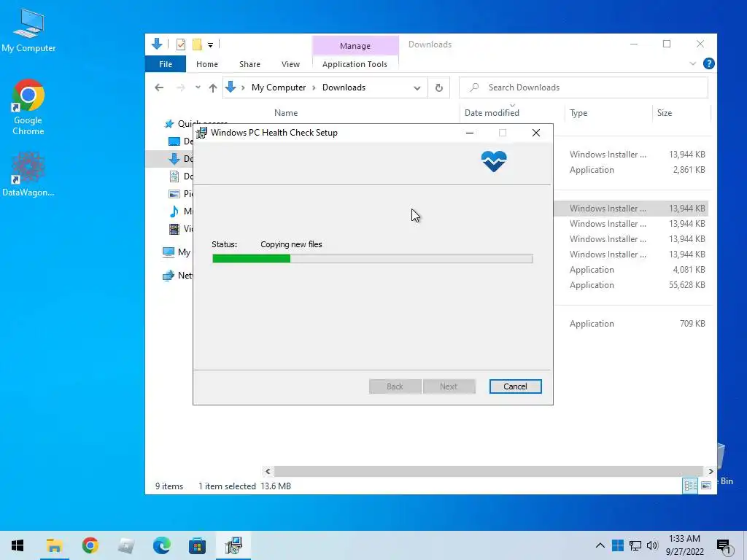
Task: Select Videos film icon in sidebar
Action: pyautogui.click(x=174, y=228)
